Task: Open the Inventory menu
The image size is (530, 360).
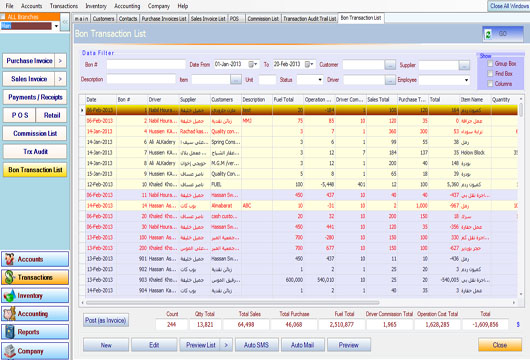Action: 96,6
